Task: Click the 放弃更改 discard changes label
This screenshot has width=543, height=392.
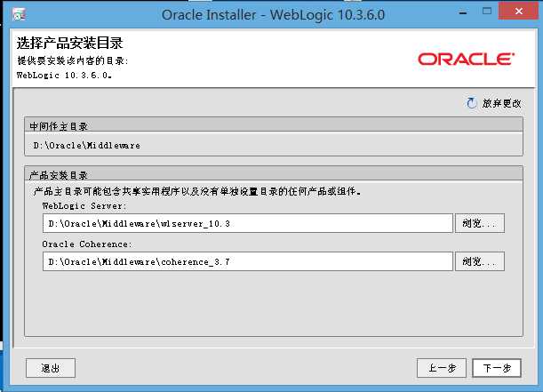Action: click(x=501, y=103)
